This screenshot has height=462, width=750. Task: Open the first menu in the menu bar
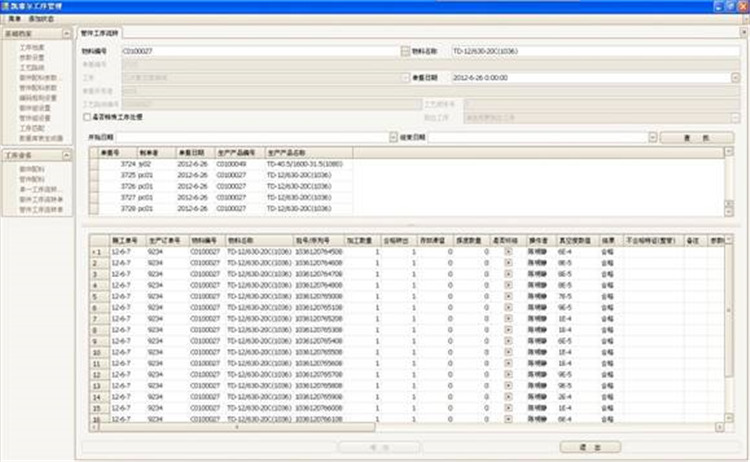tap(13, 19)
